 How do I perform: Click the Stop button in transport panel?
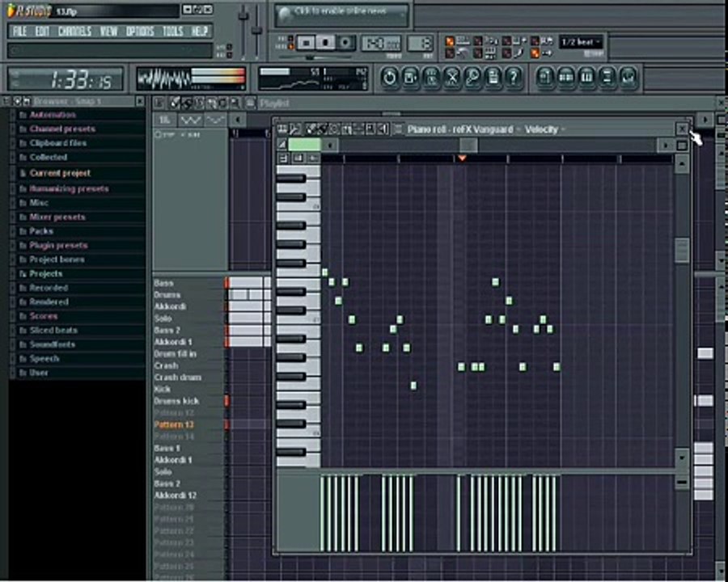click(325, 43)
